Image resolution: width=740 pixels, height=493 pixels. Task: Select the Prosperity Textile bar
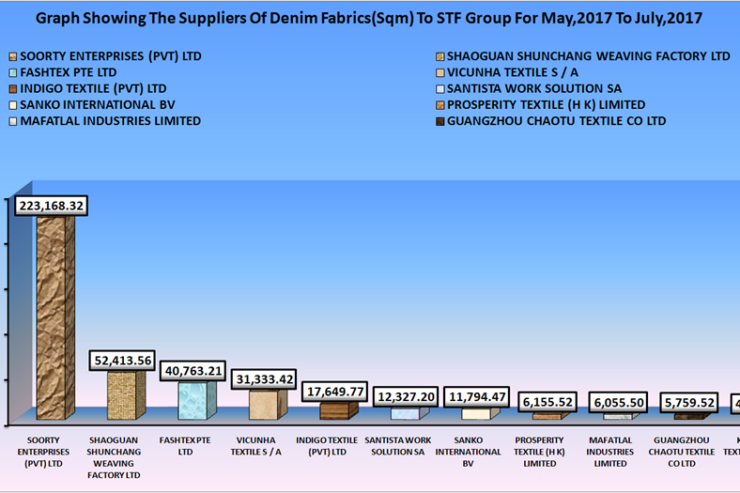tap(551, 416)
